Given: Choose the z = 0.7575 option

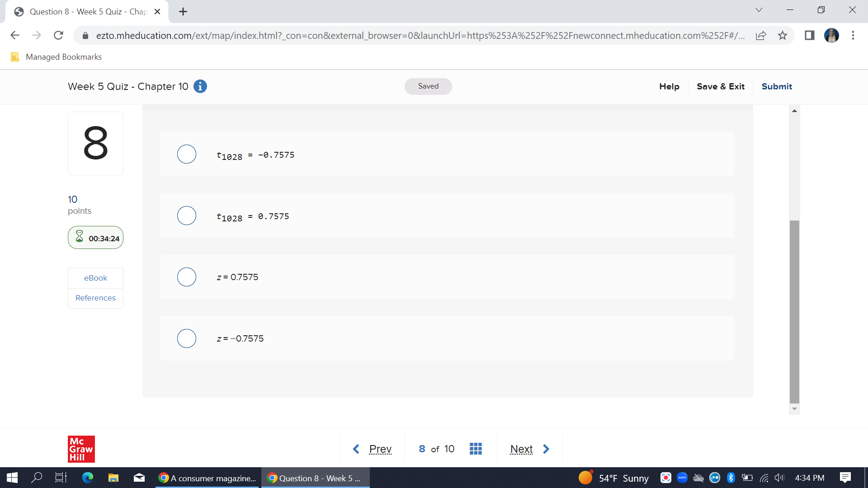Looking at the screenshot, I should 187,277.
